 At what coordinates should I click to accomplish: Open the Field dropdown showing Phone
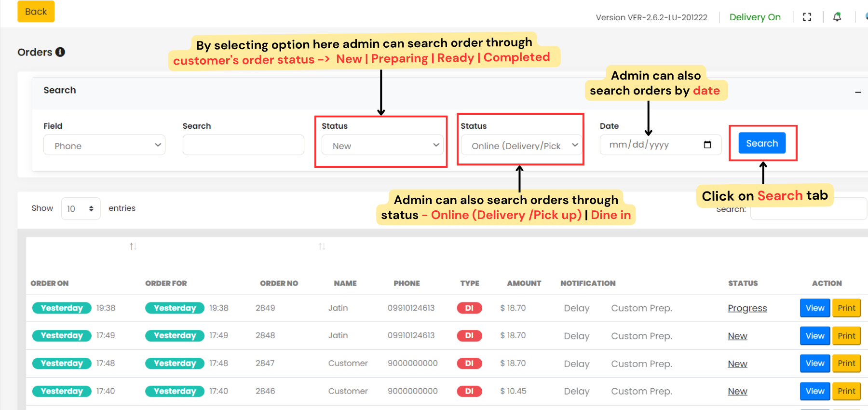click(105, 145)
